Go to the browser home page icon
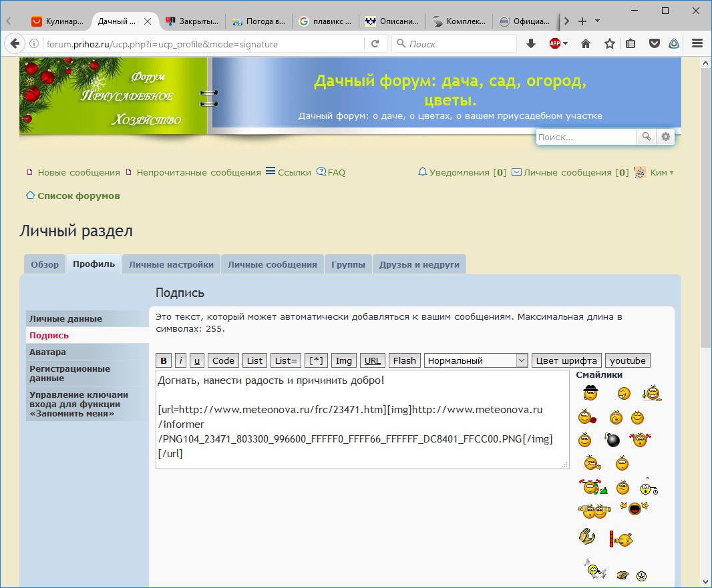 pos(586,43)
